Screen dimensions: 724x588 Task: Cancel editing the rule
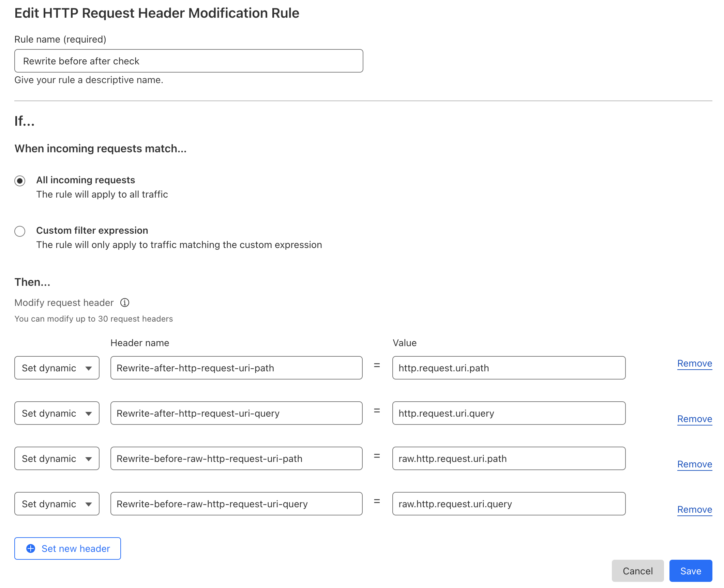coord(637,571)
